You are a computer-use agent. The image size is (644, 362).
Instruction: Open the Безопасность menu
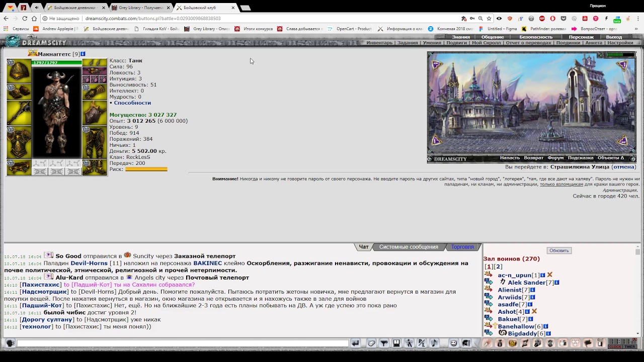(x=536, y=37)
